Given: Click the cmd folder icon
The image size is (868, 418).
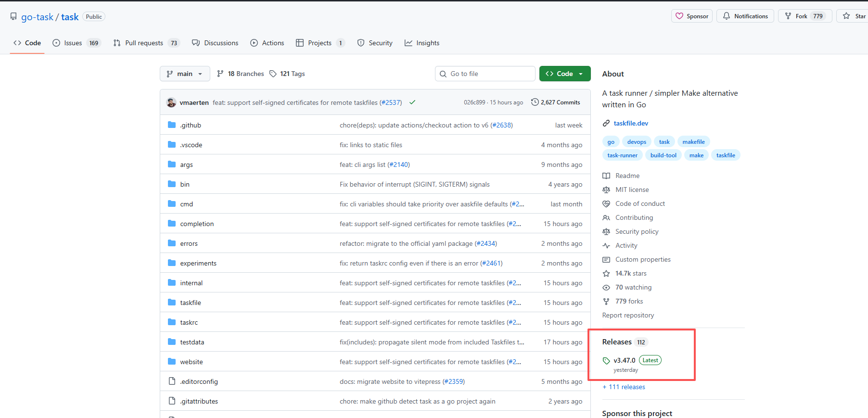Looking at the screenshot, I should coord(172,204).
